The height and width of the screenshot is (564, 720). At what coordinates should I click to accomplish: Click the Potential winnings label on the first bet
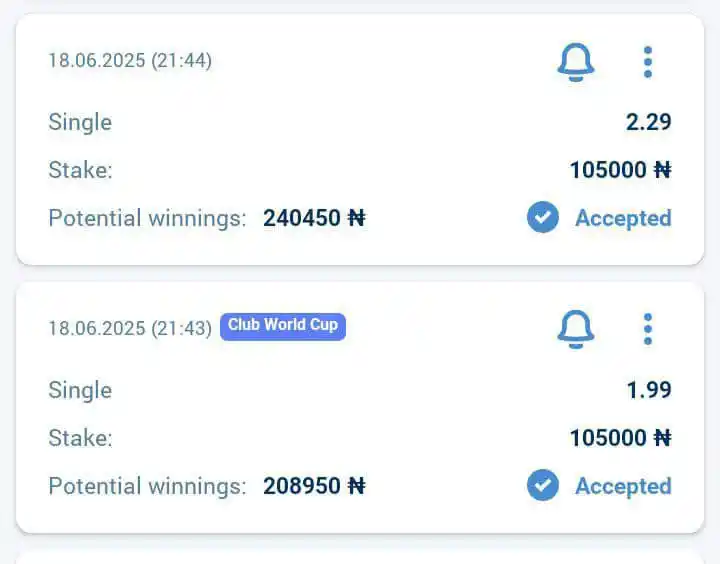coord(147,218)
